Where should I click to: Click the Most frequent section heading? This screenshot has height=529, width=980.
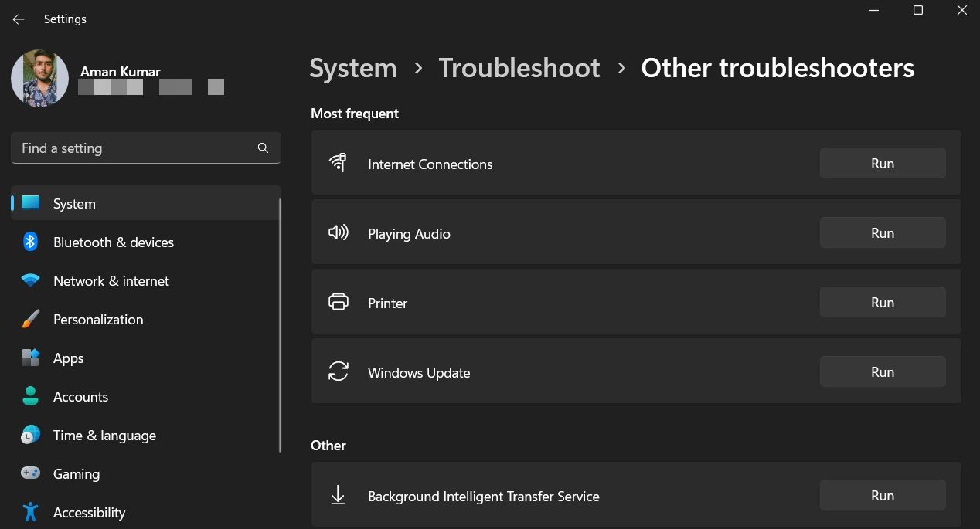tap(355, 114)
